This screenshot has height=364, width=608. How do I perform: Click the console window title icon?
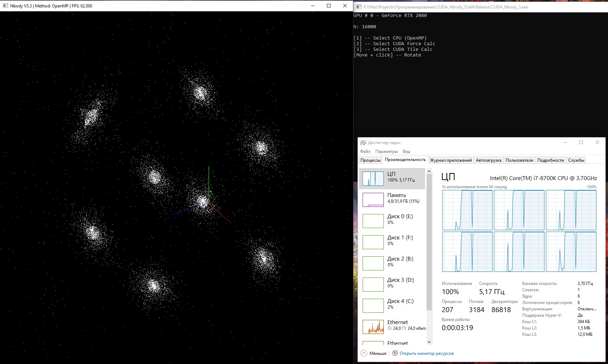(x=359, y=7)
